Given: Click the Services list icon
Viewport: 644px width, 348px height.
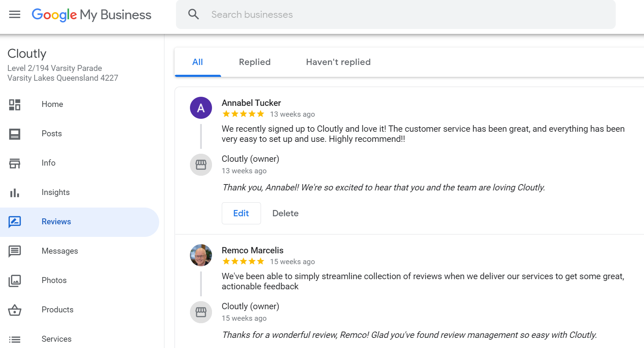Looking at the screenshot, I should pos(15,339).
